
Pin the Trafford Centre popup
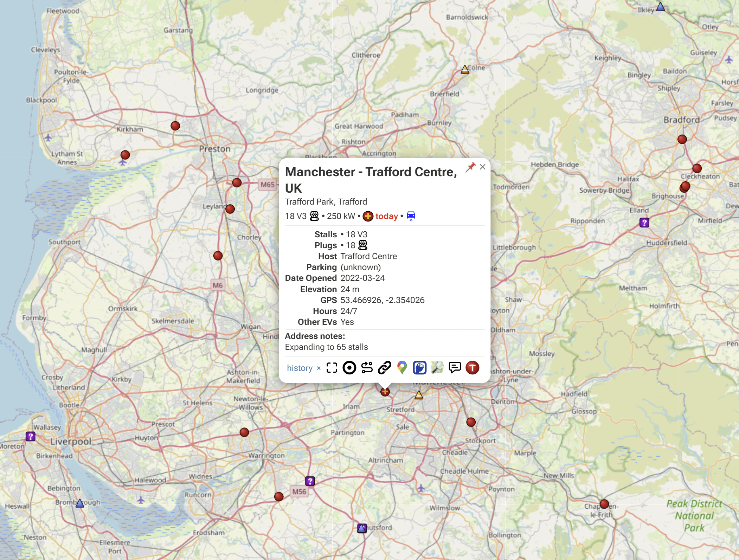470,167
